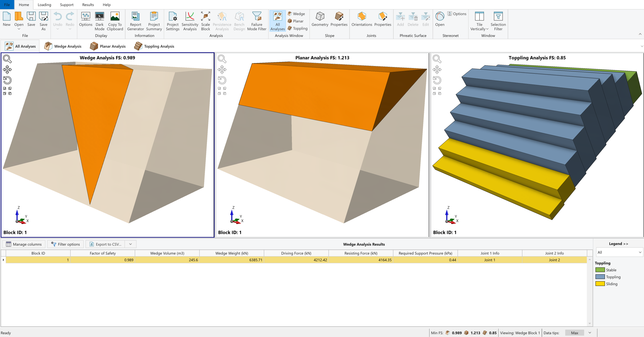The width and height of the screenshot is (644, 337).
Task: Open display Options in ribbon
Action: click(x=86, y=19)
